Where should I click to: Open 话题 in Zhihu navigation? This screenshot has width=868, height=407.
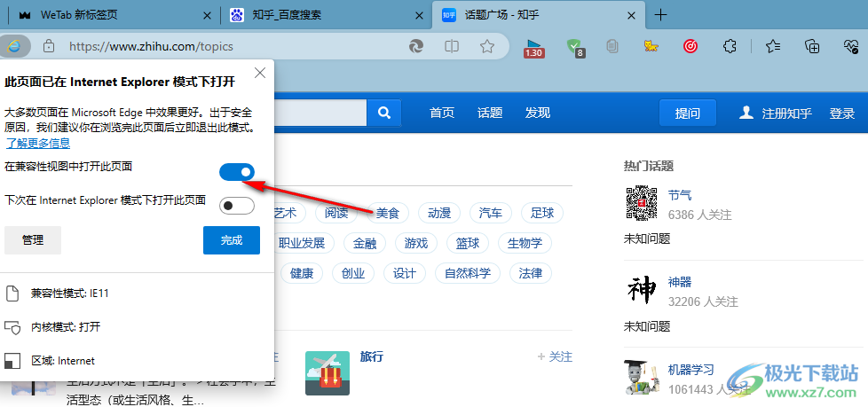[490, 113]
